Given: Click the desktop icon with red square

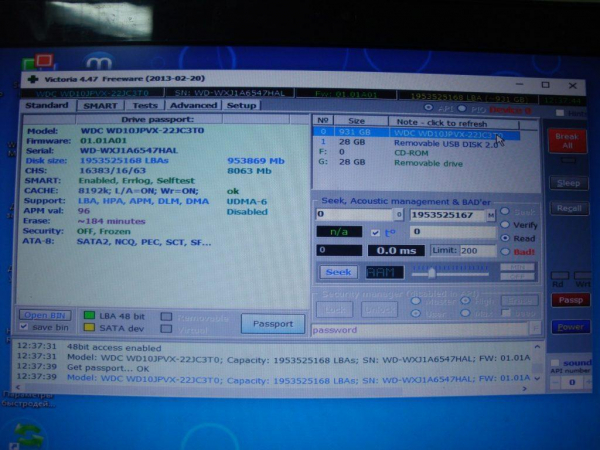Looking at the screenshot, I should (39, 61).
